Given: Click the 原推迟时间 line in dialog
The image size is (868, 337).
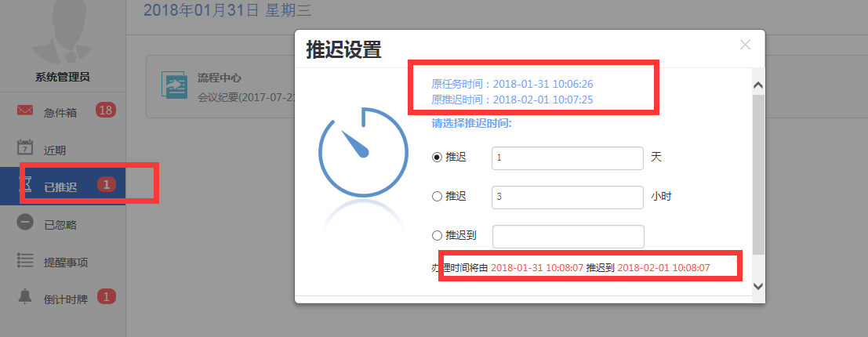Looking at the screenshot, I should [x=512, y=100].
